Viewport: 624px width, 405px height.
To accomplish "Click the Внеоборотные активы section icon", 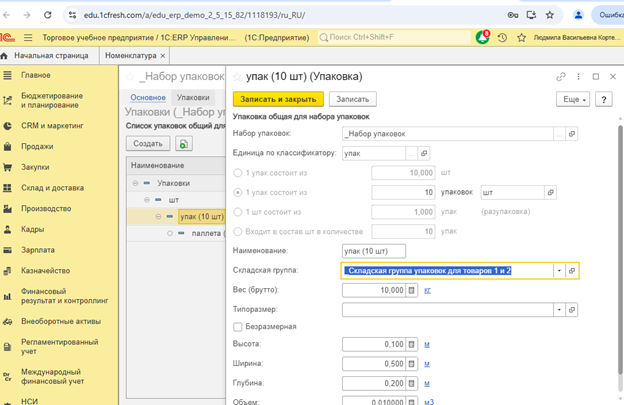I will [7, 321].
